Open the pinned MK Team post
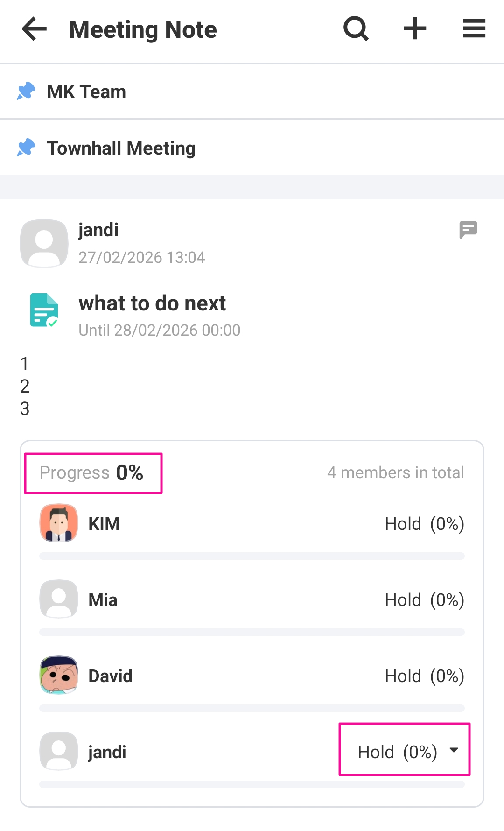Viewport: 504px width, 831px height. (x=87, y=92)
